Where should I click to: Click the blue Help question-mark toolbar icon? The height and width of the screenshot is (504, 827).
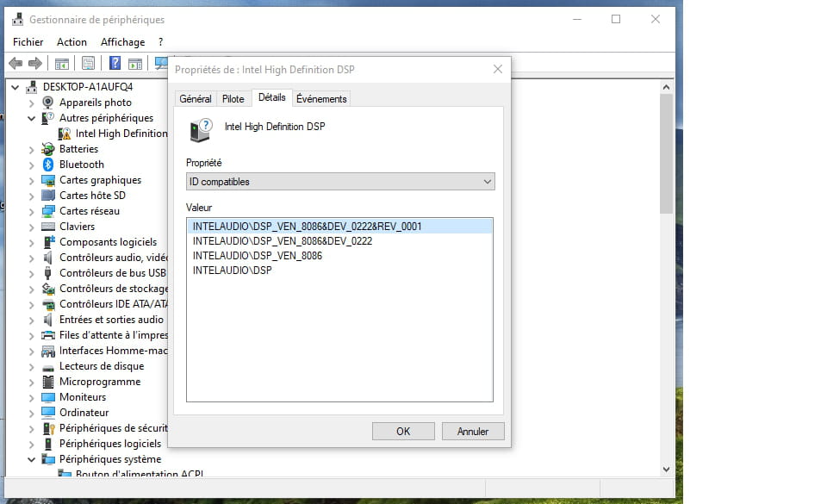115,63
